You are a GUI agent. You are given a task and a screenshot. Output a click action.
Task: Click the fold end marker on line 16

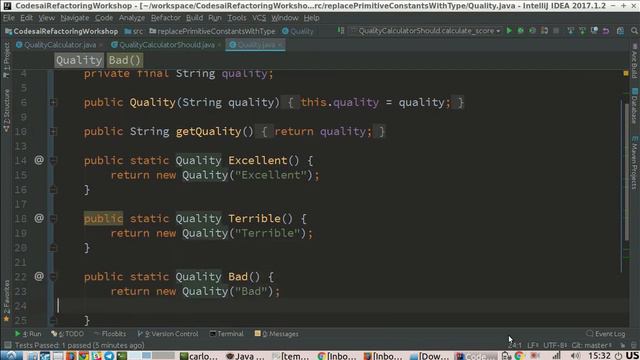53,189
